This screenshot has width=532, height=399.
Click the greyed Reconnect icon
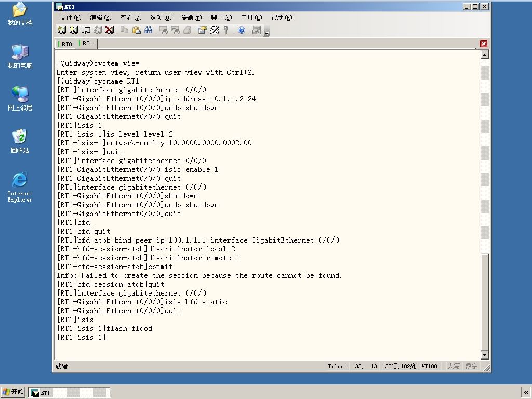pyautogui.click(x=98, y=30)
